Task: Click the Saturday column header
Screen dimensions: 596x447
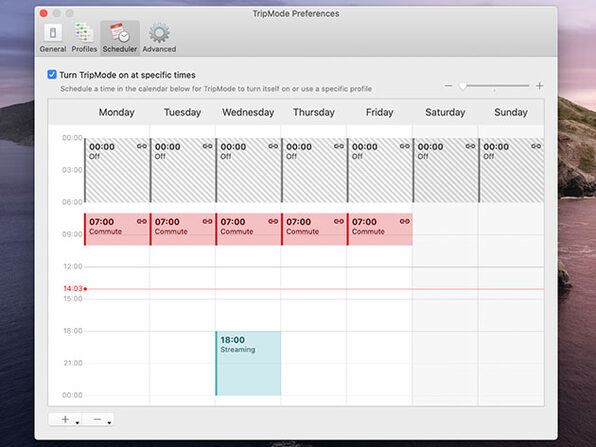Action: point(445,112)
